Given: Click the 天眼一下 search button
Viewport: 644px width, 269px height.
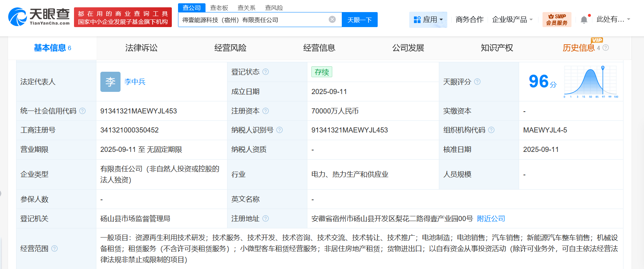Looking at the screenshot, I should point(359,20).
